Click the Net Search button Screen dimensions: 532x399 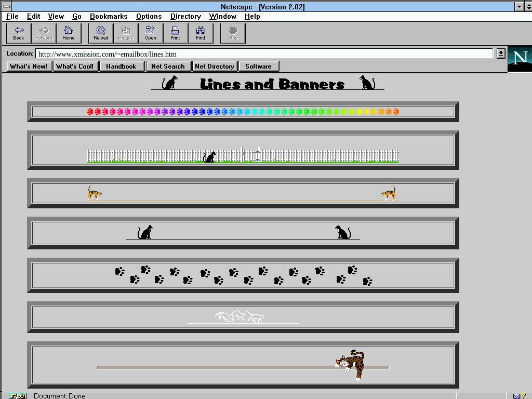pos(168,66)
